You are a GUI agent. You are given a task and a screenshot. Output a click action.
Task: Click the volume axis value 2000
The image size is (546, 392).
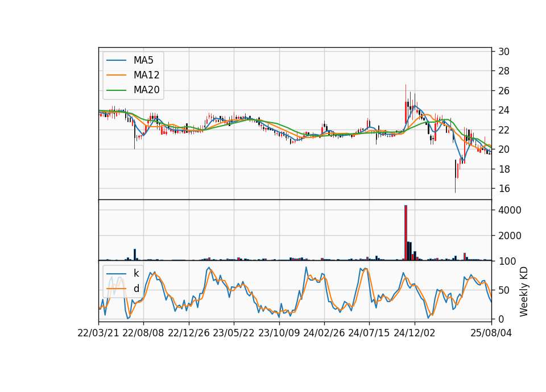click(x=510, y=235)
